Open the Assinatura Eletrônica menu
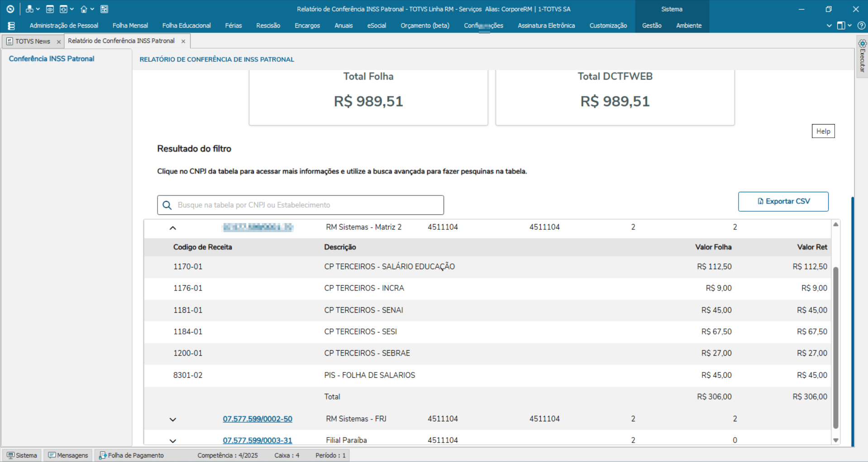Screen dimensions: 868x462 pos(546,25)
